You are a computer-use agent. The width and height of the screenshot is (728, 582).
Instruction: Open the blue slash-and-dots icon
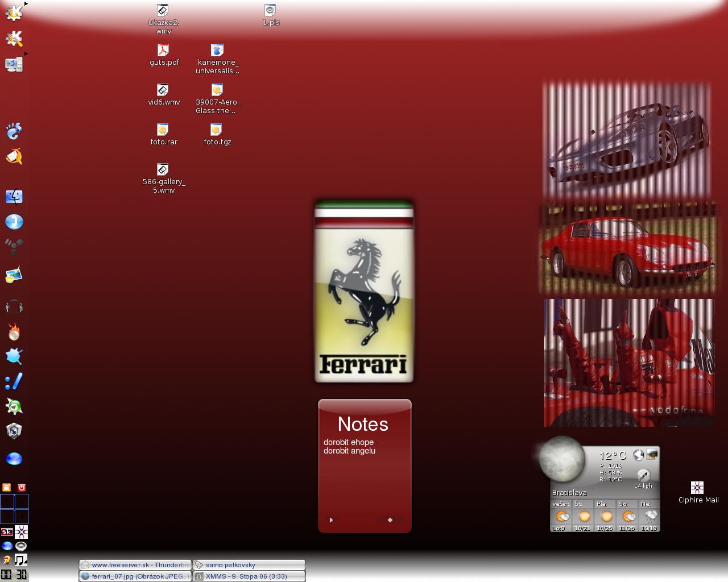click(14, 381)
